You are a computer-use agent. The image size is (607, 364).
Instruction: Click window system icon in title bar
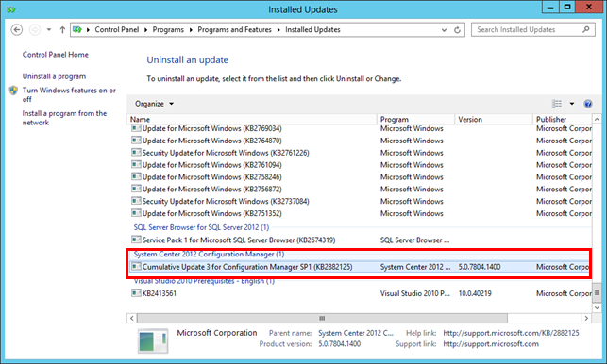tap(10, 9)
